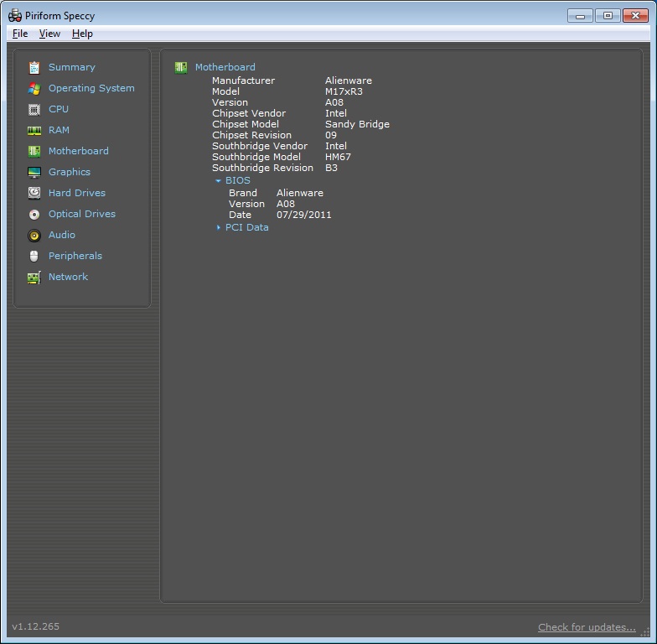
Task: Click the Graphics monitor icon
Action: [x=34, y=173]
